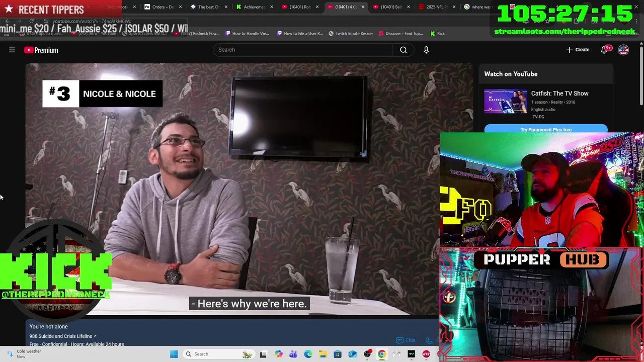Open the Windows Start menu
This screenshot has width=644, height=362.
(174, 354)
